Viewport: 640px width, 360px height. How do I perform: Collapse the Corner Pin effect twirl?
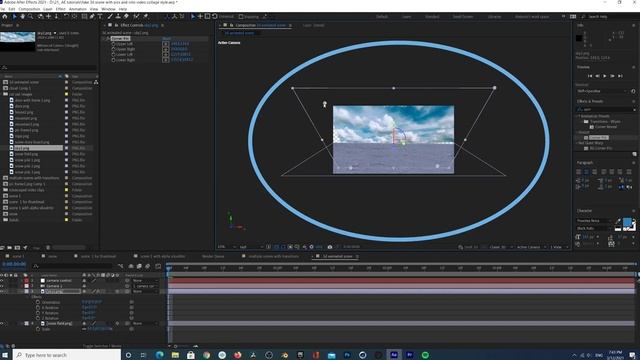coord(104,38)
